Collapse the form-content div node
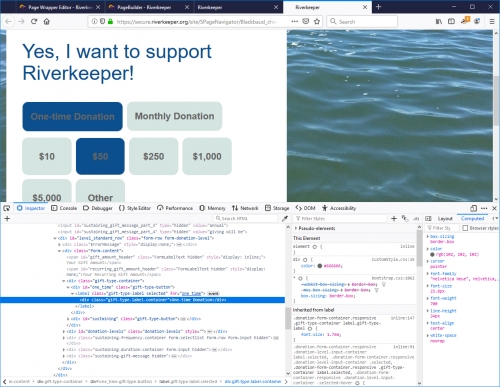 [x=59, y=251]
